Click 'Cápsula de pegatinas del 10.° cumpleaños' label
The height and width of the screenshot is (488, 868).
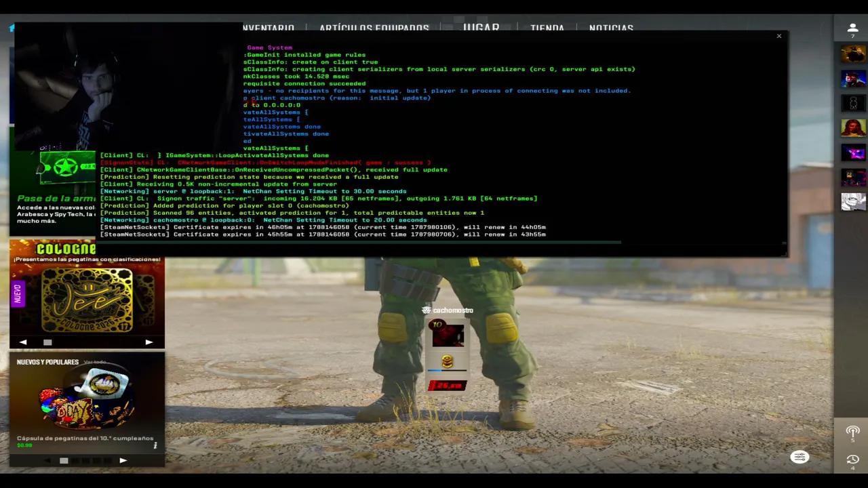(x=85, y=438)
